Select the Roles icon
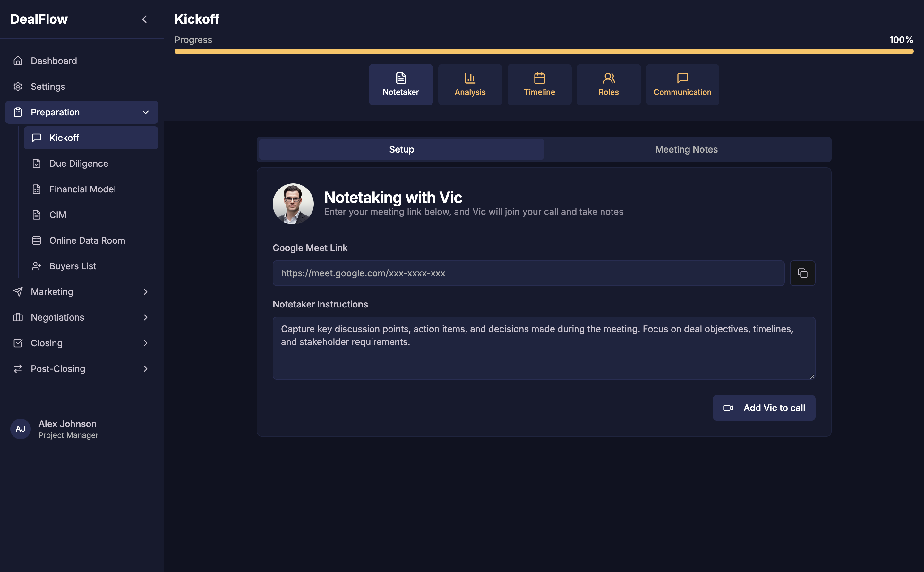This screenshot has width=924, height=572. point(608,78)
